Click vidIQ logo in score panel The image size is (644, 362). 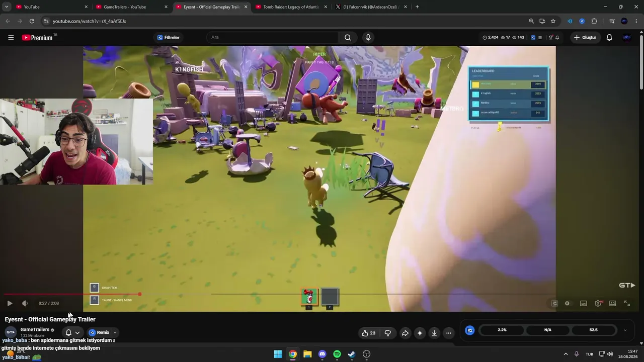pos(469,330)
